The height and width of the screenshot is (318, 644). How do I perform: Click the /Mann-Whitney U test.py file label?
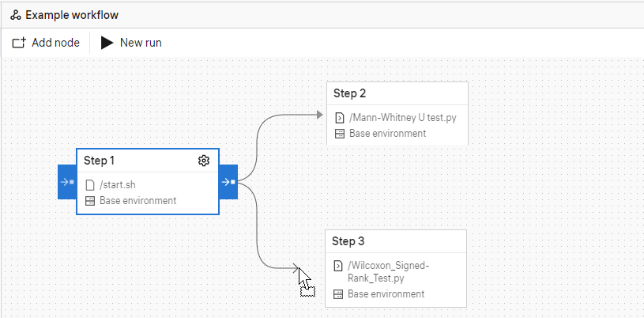[402, 118]
